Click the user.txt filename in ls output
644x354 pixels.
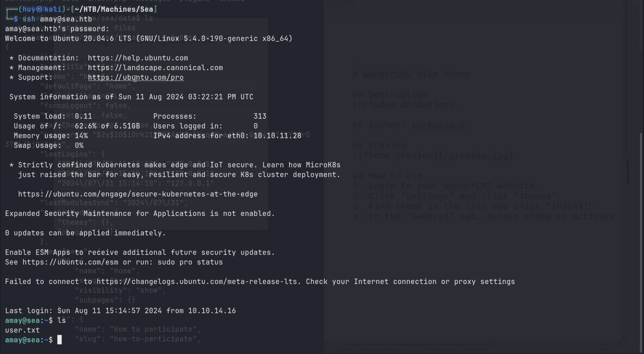pyautogui.click(x=22, y=330)
